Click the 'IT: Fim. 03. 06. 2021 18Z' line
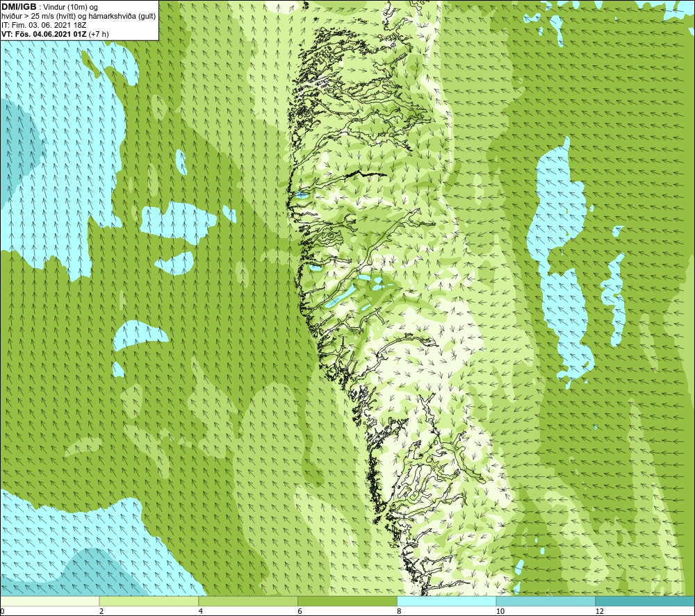695x616 pixels. 44,25
